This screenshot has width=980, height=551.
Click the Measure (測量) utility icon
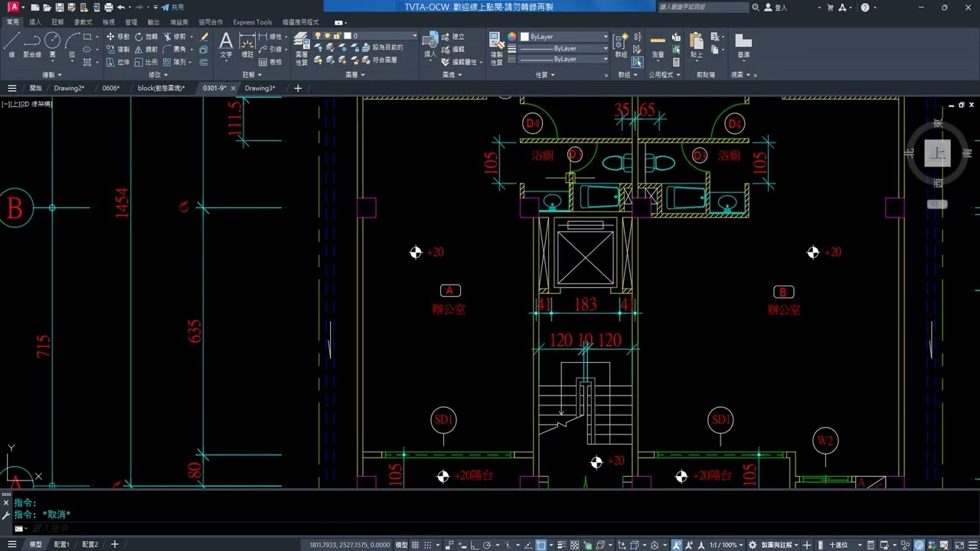coord(658,46)
